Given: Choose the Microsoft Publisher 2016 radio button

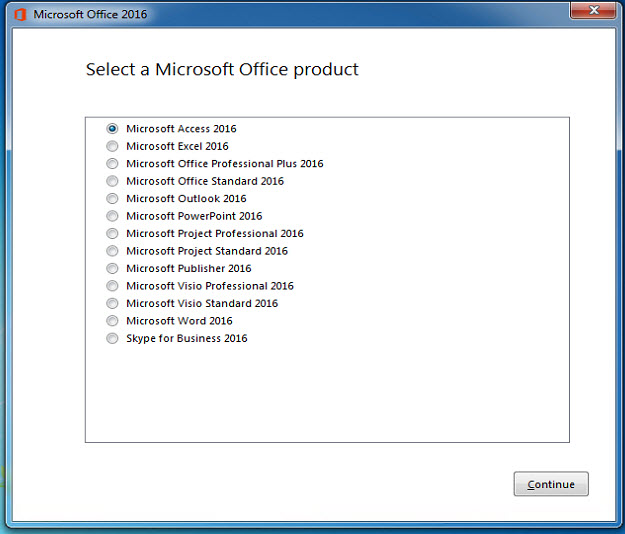Looking at the screenshot, I should pos(112,269).
